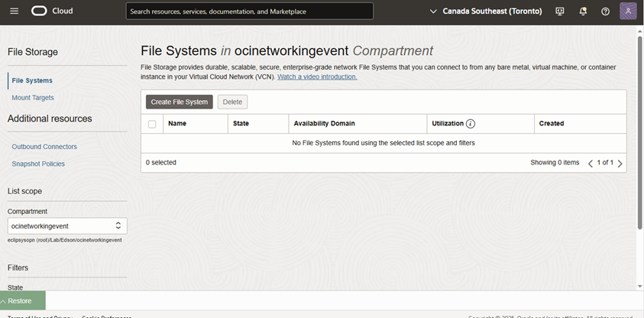The width and height of the screenshot is (644, 318).
Task: Open the Watch a video introduction link
Action: tap(317, 77)
